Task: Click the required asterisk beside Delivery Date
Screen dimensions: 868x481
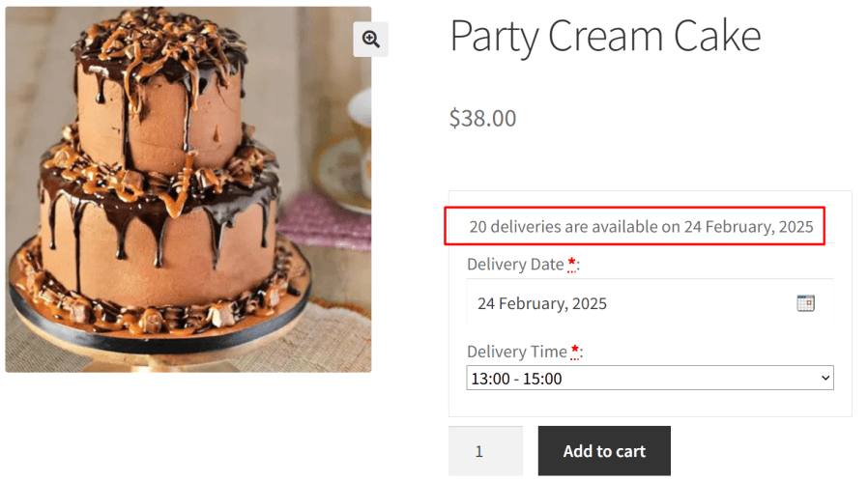Action: point(572,264)
